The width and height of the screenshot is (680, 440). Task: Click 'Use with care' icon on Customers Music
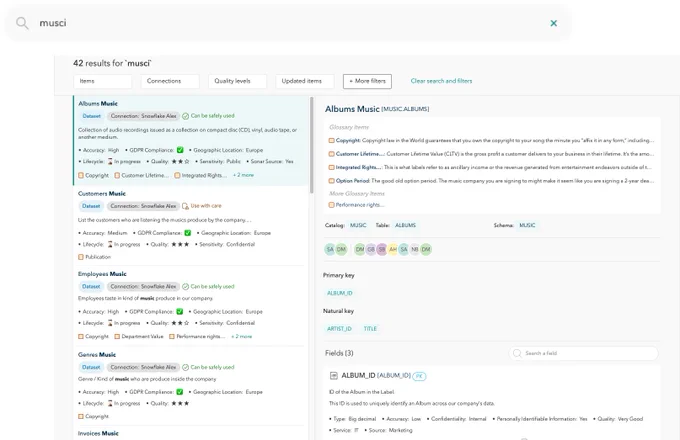tap(185, 206)
